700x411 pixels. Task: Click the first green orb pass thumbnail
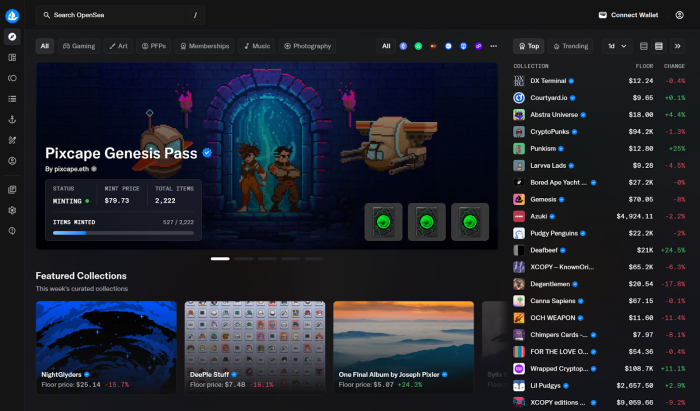[x=383, y=222]
